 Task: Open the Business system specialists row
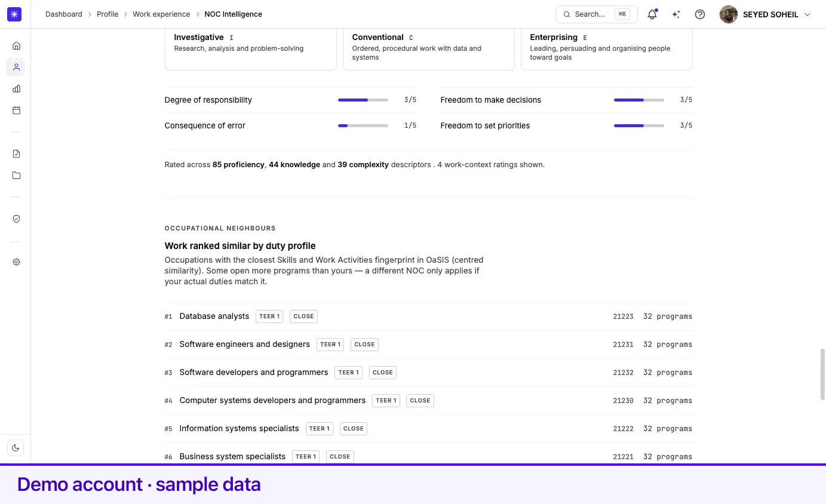click(x=429, y=454)
